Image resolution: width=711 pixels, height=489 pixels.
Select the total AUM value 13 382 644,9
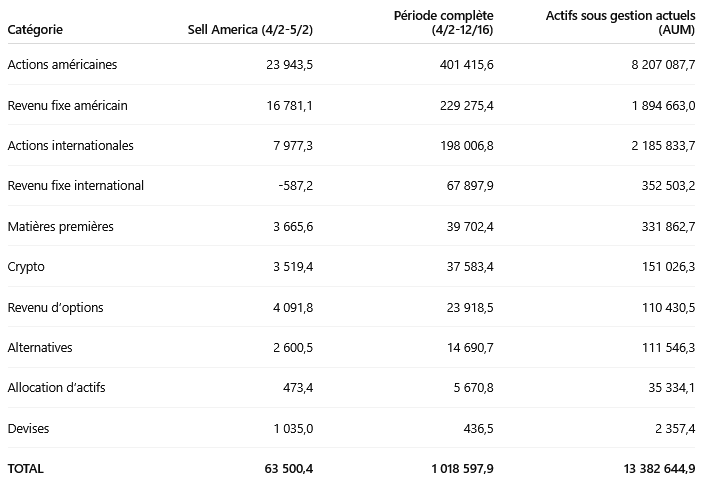click(x=648, y=468)
